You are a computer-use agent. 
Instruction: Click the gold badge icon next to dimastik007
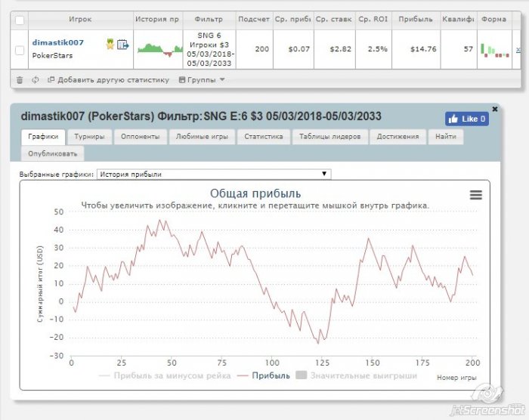(110, 44)
